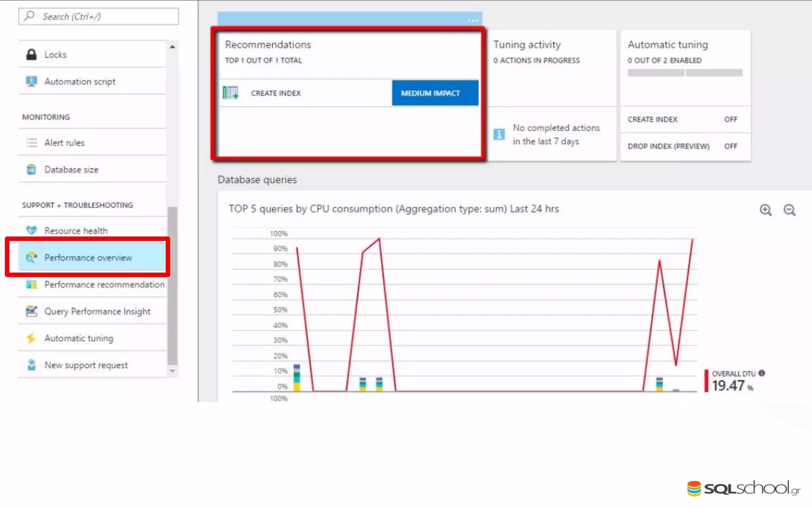Image resolution: width=812 pixels, height=508 pixels.
Task: Click the Automation script icon
Action: pyautogui.click(x=31, y=81)
